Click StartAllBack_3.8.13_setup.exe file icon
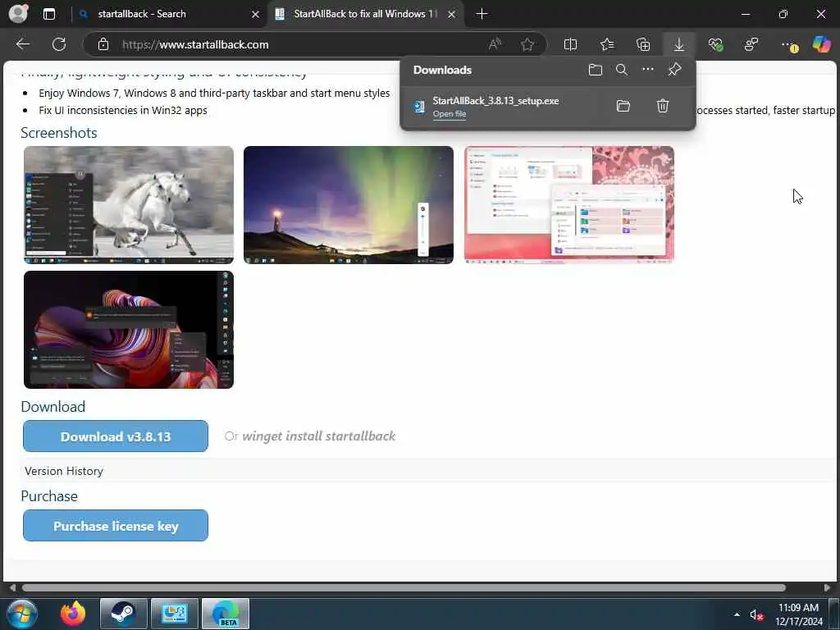This screenshot has height=630, width=840. tap(419, 107)
